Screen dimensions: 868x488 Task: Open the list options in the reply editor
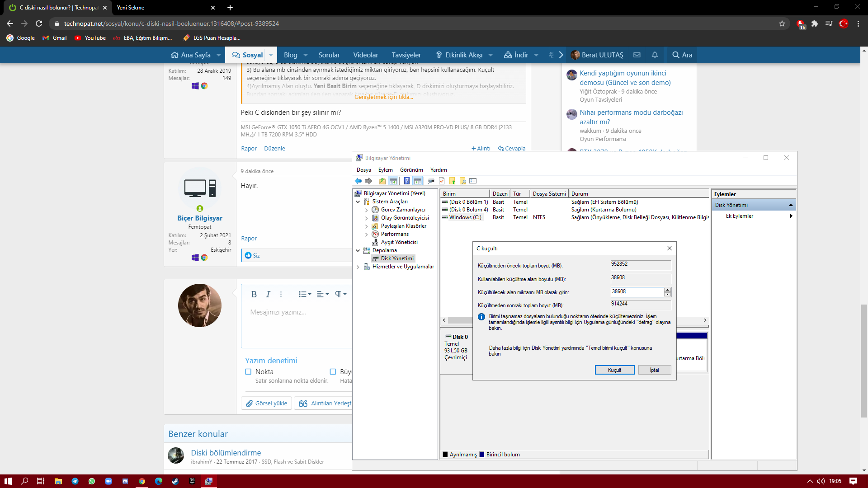[x=305, y=294]
